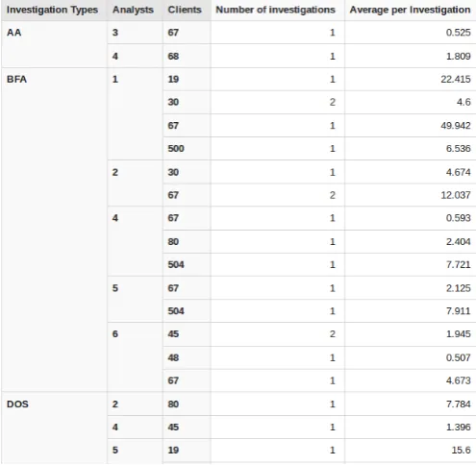Click client 19 in the 22.415 row

(173, 79)
